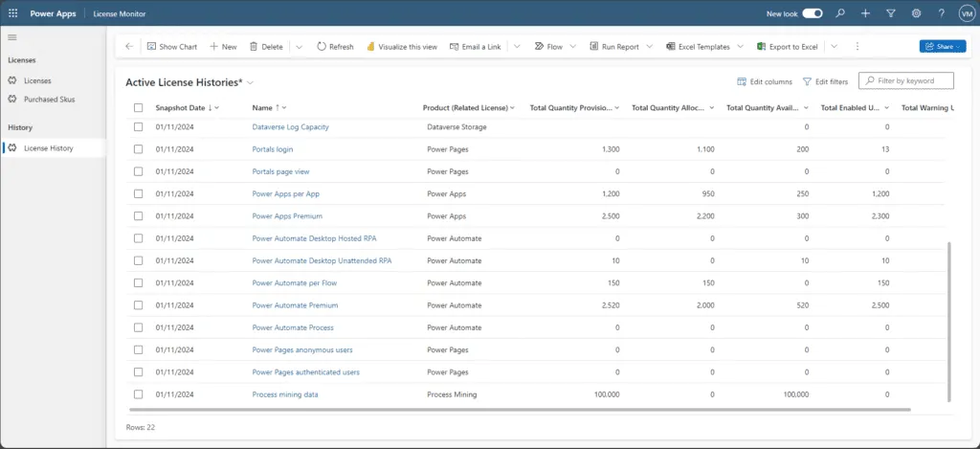Open the Email a Link dropdown arrow
The height and width of the screenshot is (449, 980).
[517, 46]
